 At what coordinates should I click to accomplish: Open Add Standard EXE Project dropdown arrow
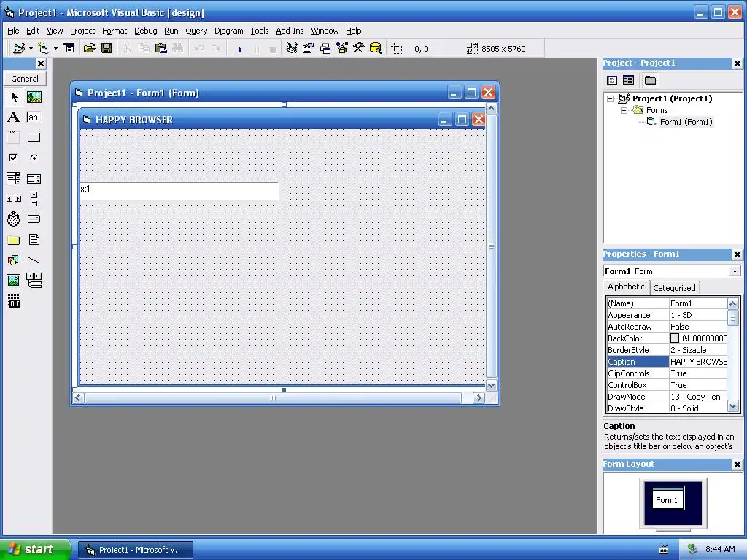(31, 49)
